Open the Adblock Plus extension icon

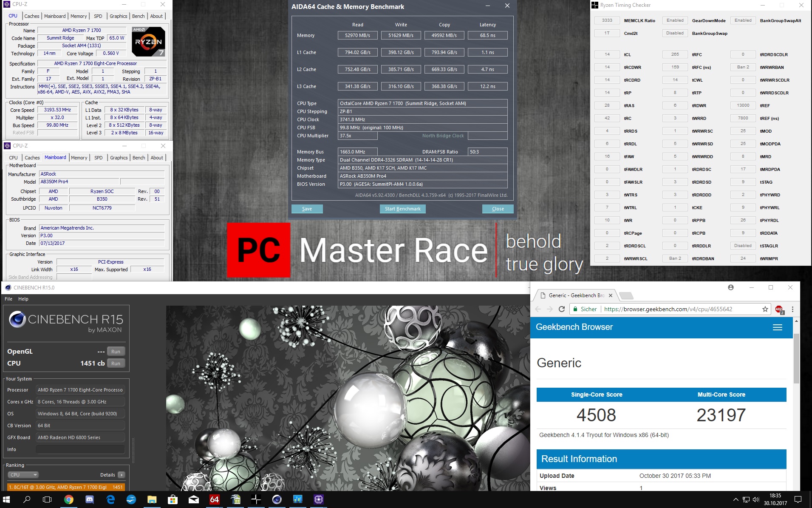[779, 309]
